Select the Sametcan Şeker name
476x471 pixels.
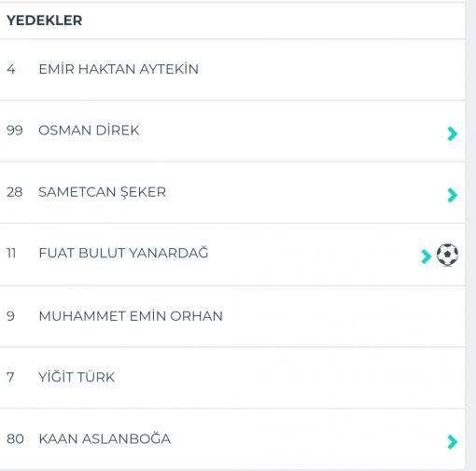102,192
